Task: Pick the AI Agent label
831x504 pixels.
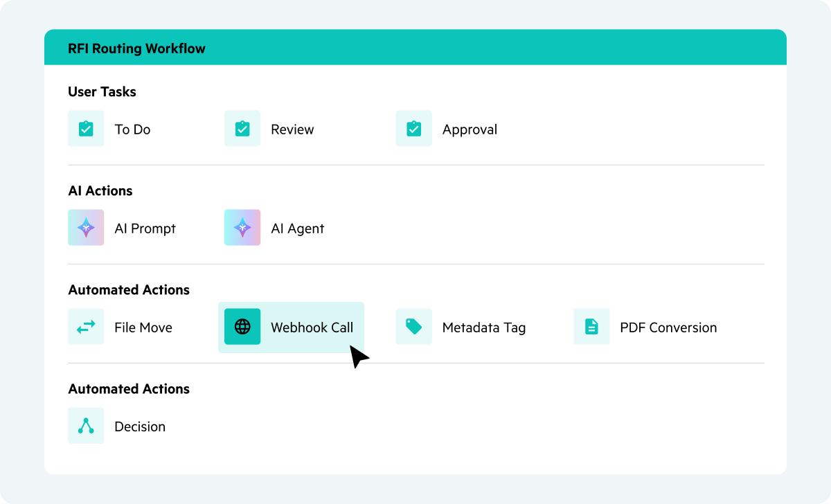Action: [297, 229]
